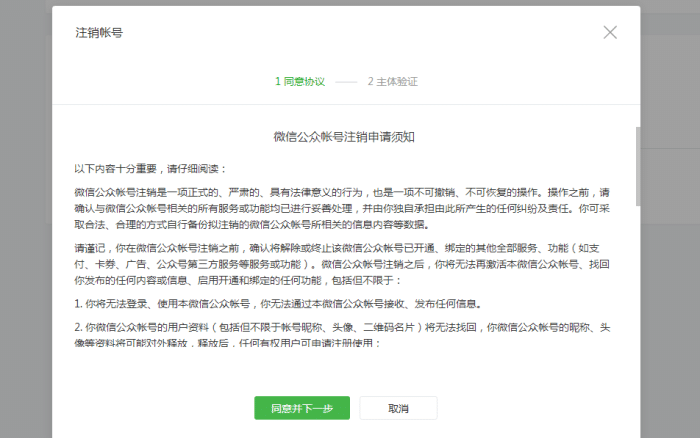Close the 注销帐号 dialog with the X

pyautogui.click(x=610, y=32)
